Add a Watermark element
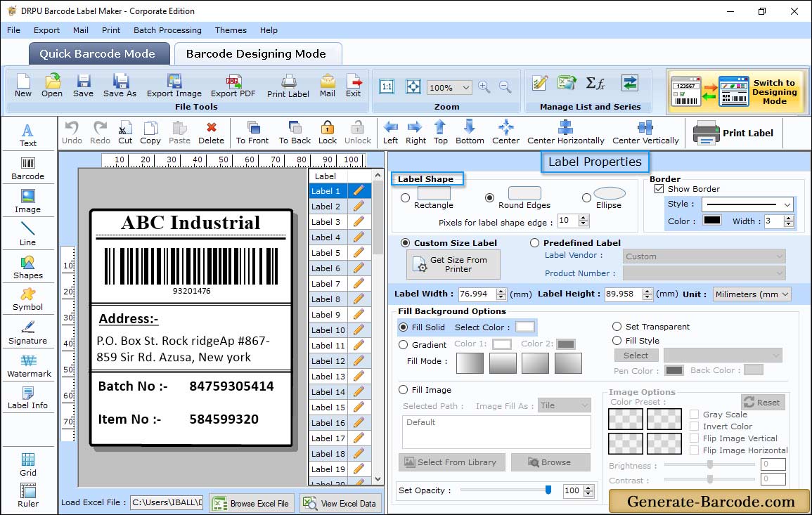Viewport: 812px width, 515px height. point(29,366)
